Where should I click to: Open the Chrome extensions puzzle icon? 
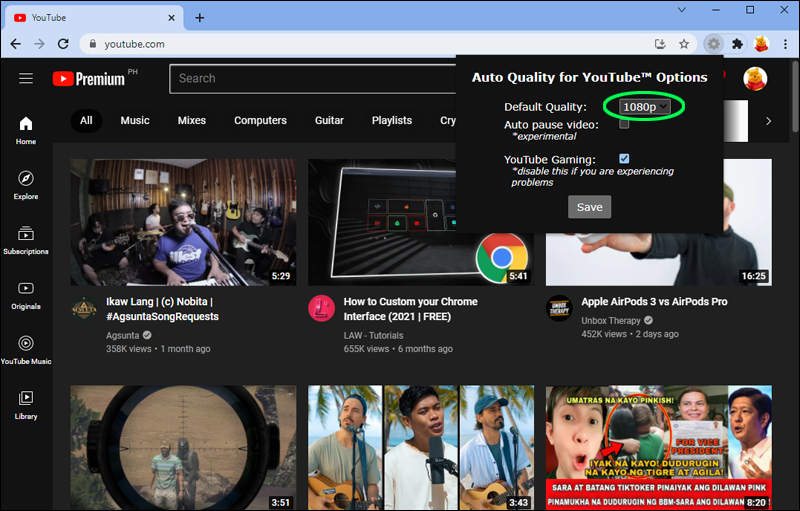point(738,44)
